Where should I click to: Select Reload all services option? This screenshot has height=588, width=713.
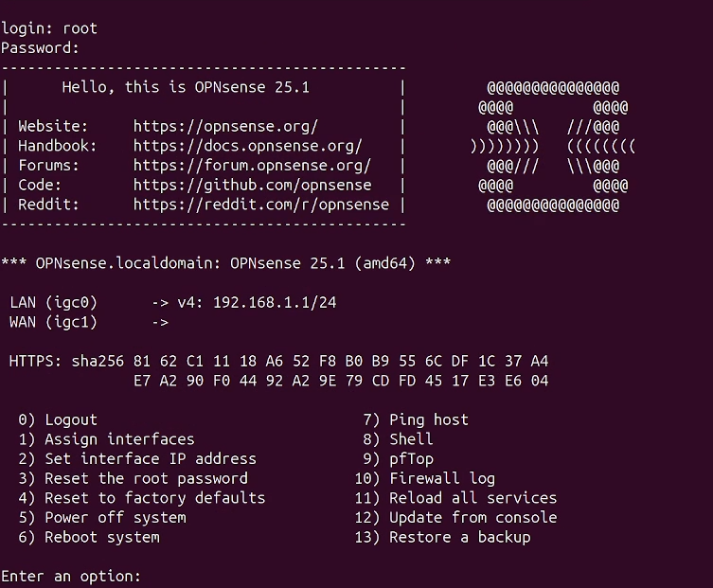[455, 498]
